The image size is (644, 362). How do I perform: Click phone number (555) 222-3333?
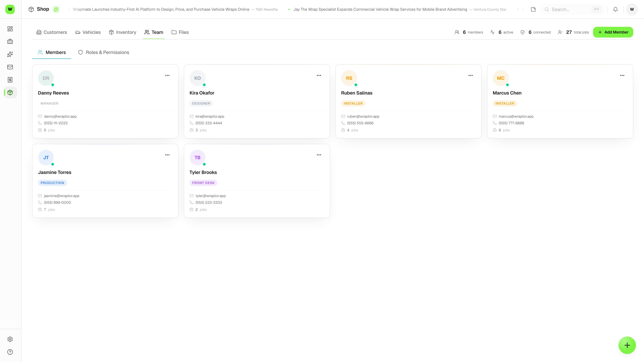(x=209, y=203)
